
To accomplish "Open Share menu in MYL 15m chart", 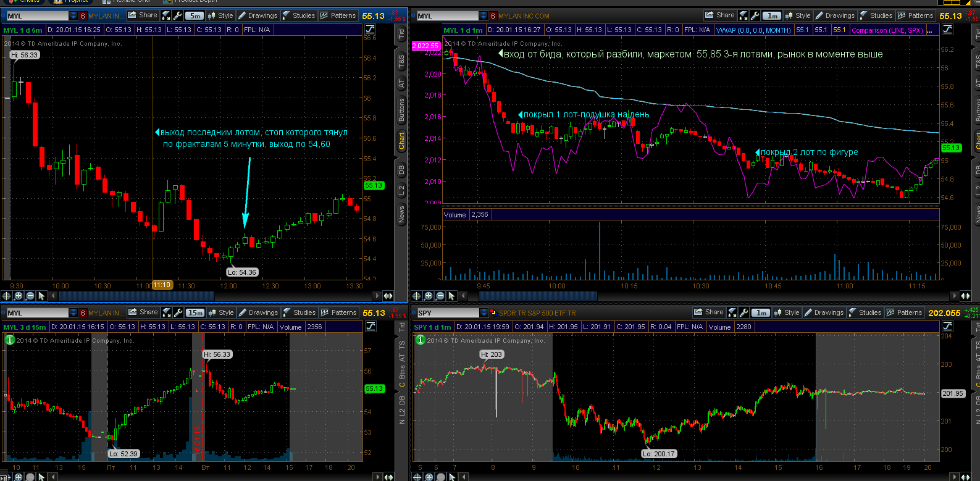I will coord(143,312).
